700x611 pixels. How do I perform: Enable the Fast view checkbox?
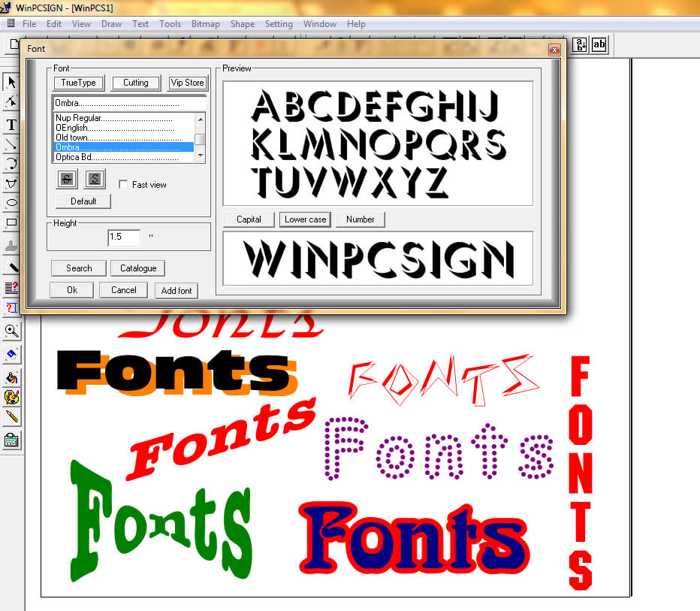coord(124,184)
